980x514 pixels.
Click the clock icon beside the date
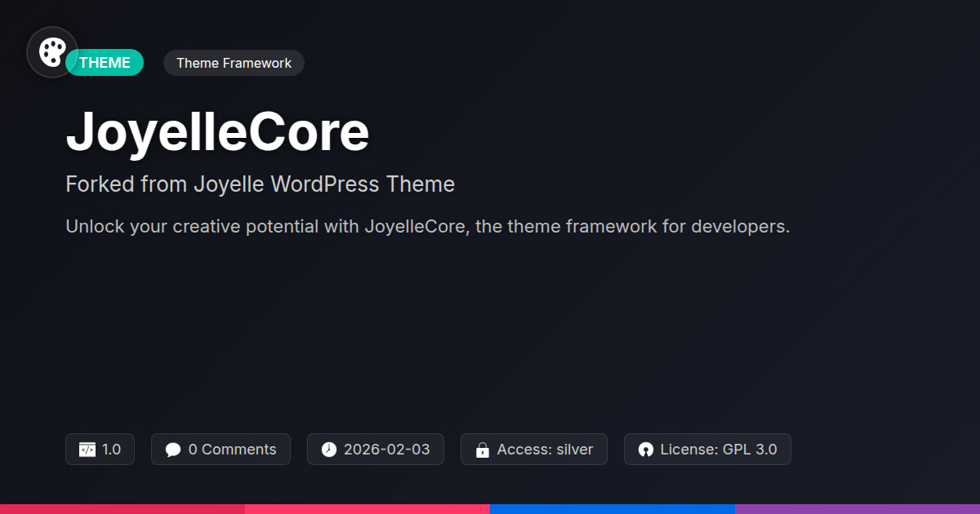pos(328,450)
